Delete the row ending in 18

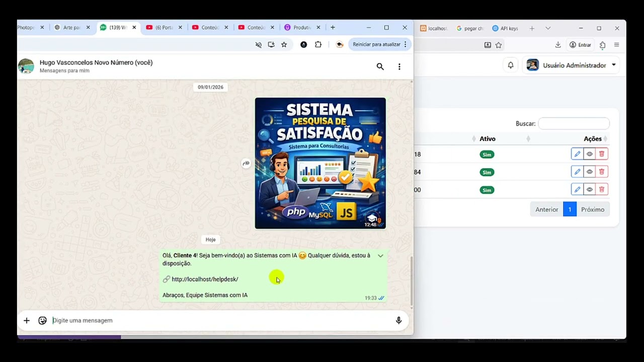[602, 154]
